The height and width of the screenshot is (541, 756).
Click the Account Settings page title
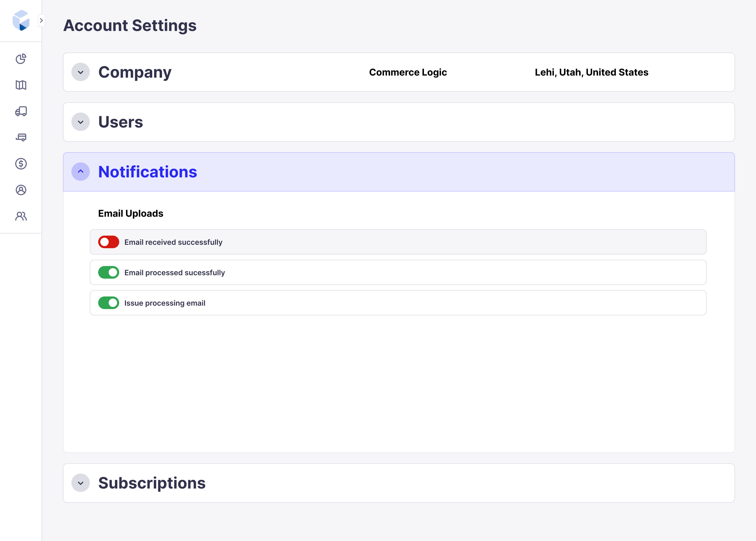pos(130,25)
